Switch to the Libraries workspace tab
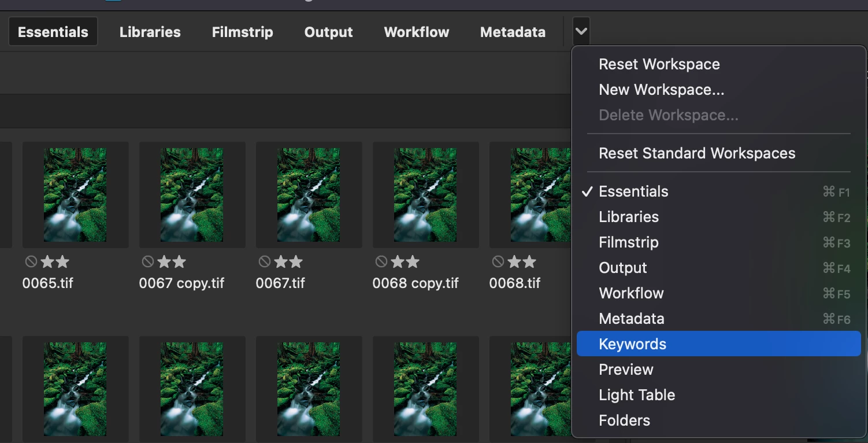Screen dimensions: 868x443 coord(150,32)
